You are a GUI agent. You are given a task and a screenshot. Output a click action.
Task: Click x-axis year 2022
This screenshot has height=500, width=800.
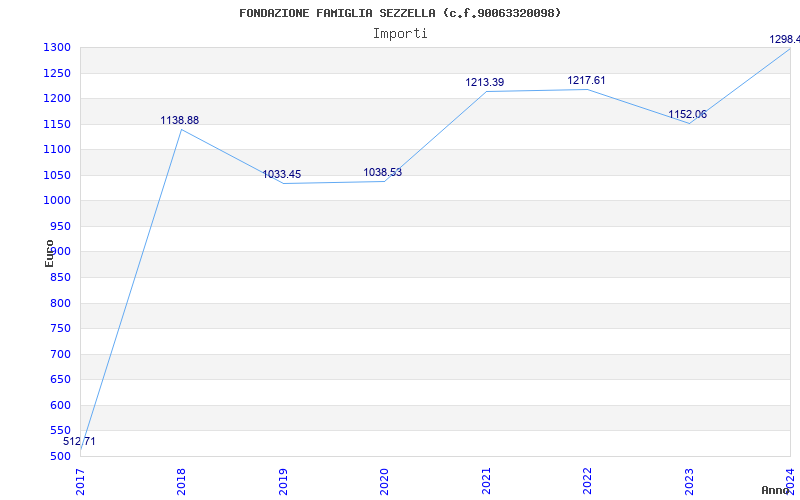587,482
